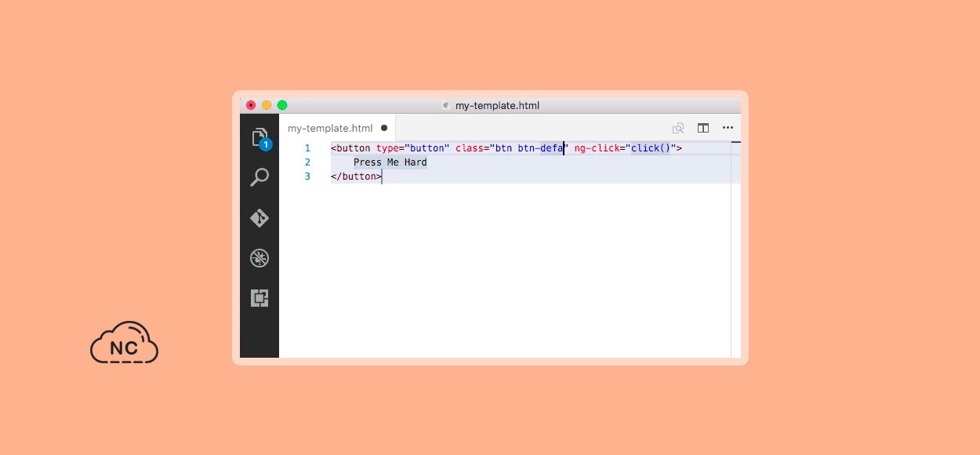
Task: Click line number 3 in the gutter
Action: click(x=307, y=177)
